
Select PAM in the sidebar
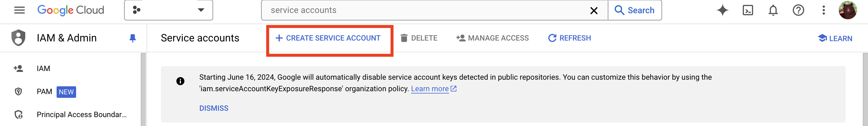click(x=44, y=91)
